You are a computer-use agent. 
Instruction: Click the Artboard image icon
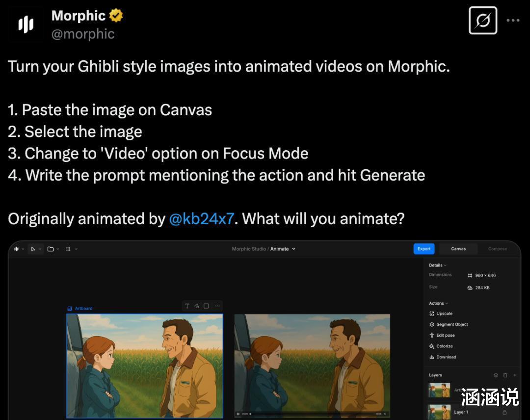[70, 309]
